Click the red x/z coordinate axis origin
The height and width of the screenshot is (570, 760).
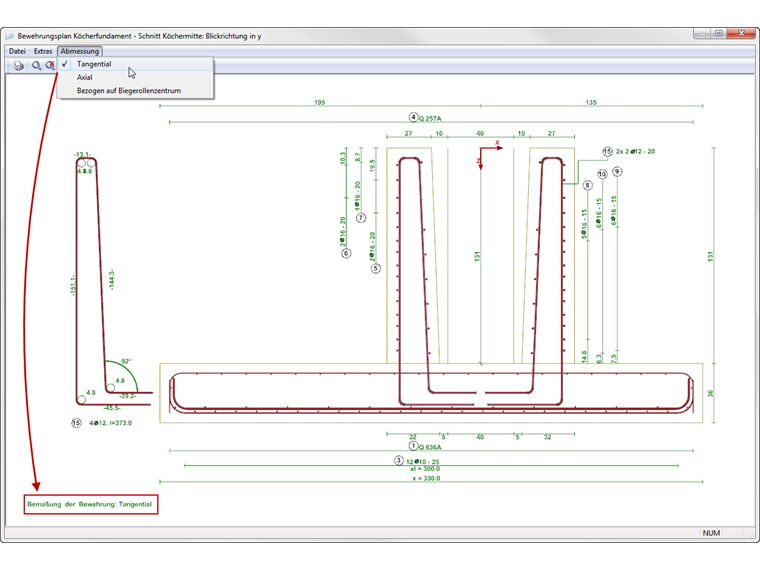coord(481,148)
